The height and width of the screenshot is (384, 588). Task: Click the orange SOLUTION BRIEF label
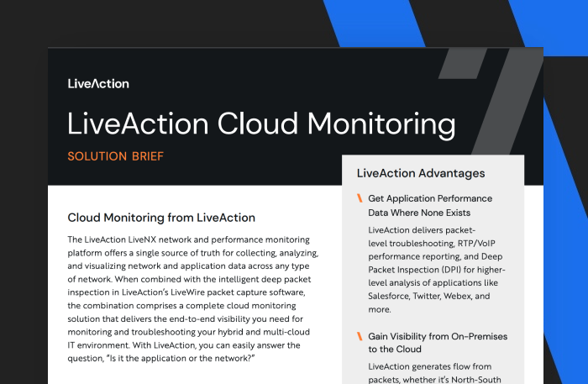(x=115, y=156)
